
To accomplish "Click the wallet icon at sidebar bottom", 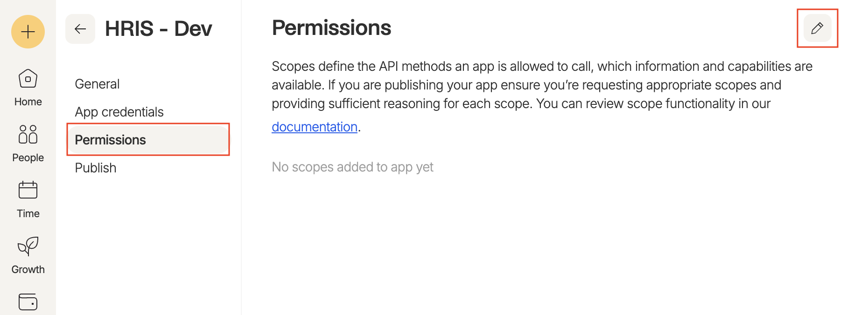I will pos(28,302).
